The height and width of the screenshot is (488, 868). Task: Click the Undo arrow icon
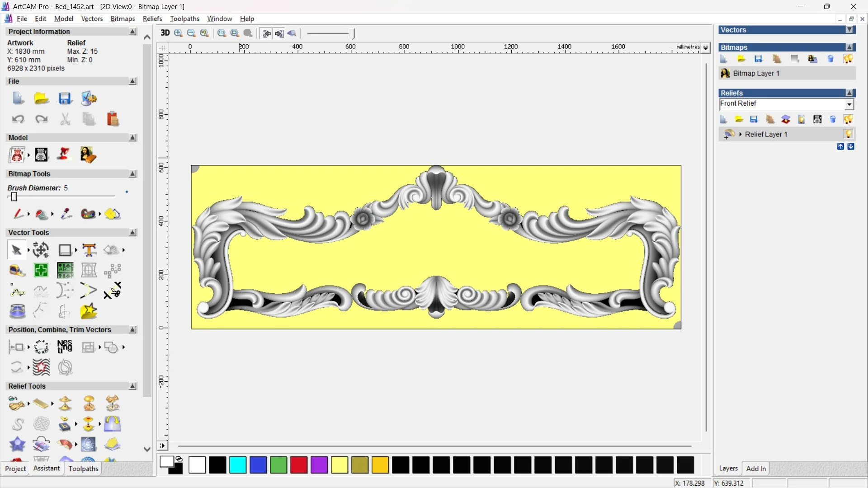tap(18, 119)
